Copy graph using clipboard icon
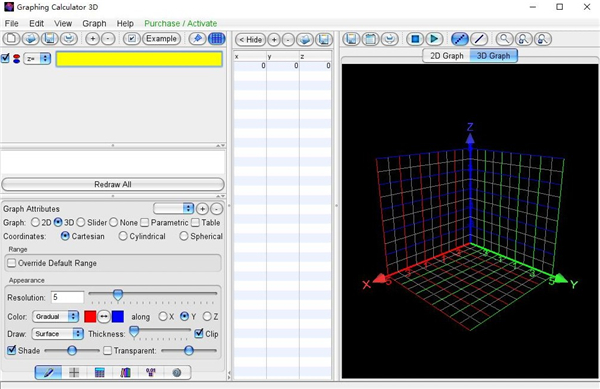This screenshot has height=389, width=600. (x=370, y=39)
